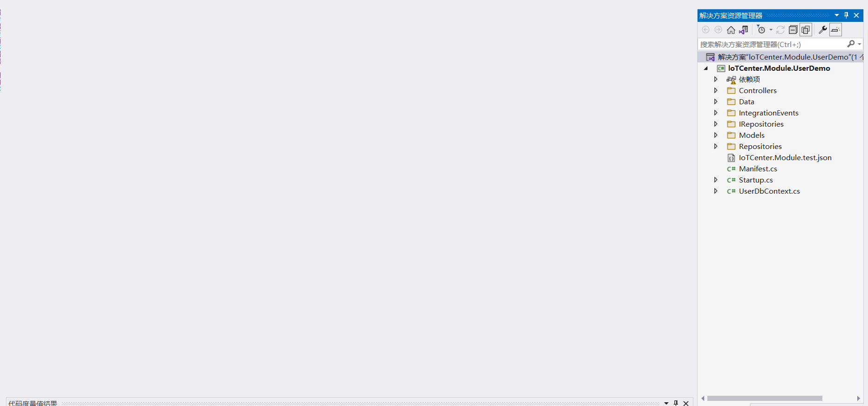Image resolution: width=868 pixels, height=406 pixels.
Task: Click the horizontal scrollbar in Solution Explorer
Action: click(765, 398)
